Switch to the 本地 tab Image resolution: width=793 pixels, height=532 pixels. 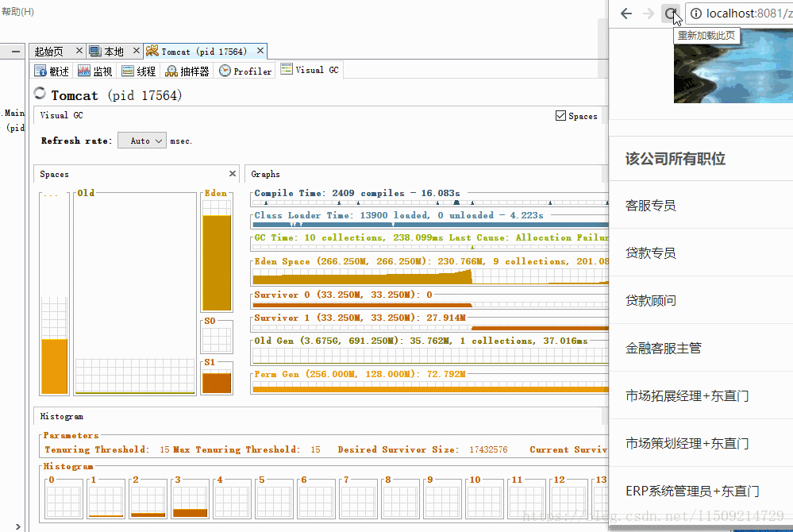(114, 51)
